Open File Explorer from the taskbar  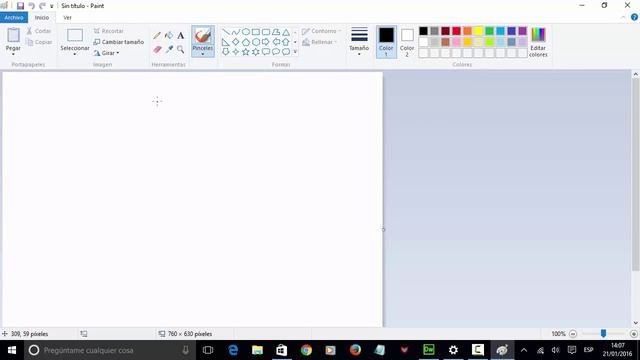258,350
